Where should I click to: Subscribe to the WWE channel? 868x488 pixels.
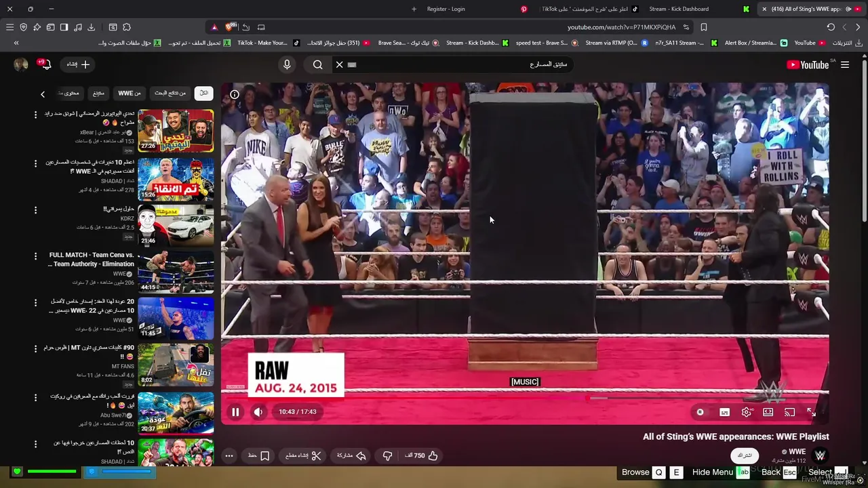745,455
